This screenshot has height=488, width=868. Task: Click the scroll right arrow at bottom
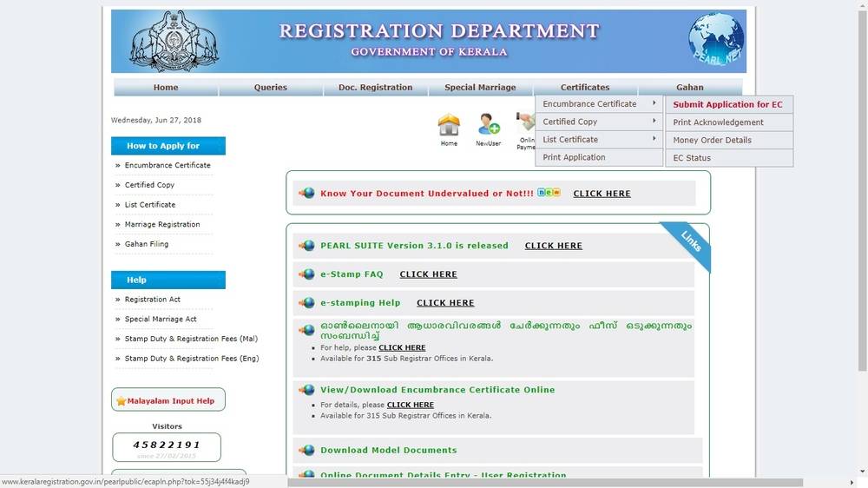(852, 483)
